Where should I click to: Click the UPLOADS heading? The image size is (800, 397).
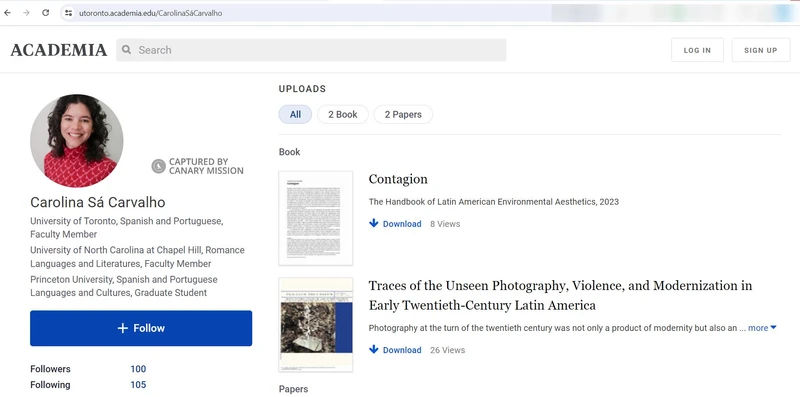pos(302,89)
